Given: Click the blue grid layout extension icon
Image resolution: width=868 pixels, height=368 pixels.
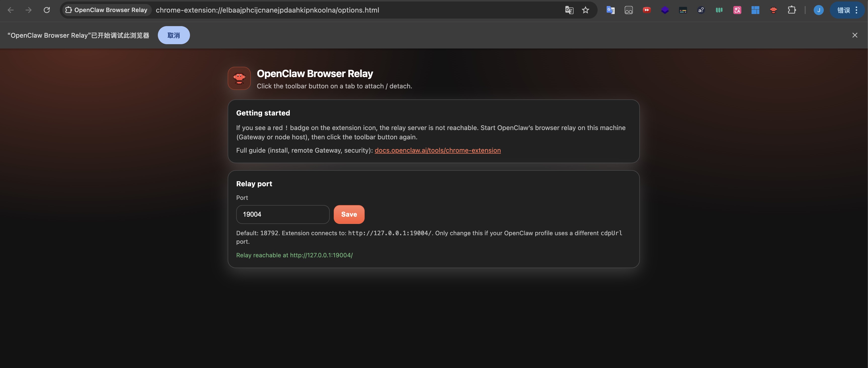Looking at the screenshot, I should (x=755, y=10).
